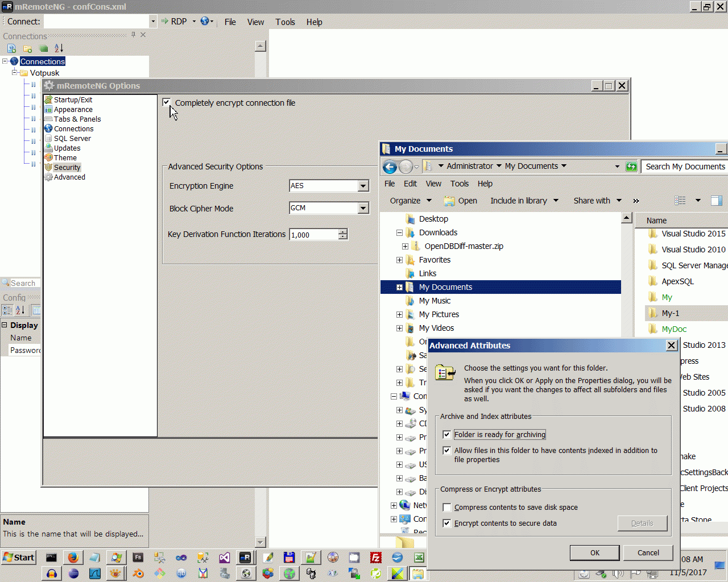The height and width of the screenshot is (582, 728).
Task: Open Include in library dropdown
Action: (x=524, y=201)
